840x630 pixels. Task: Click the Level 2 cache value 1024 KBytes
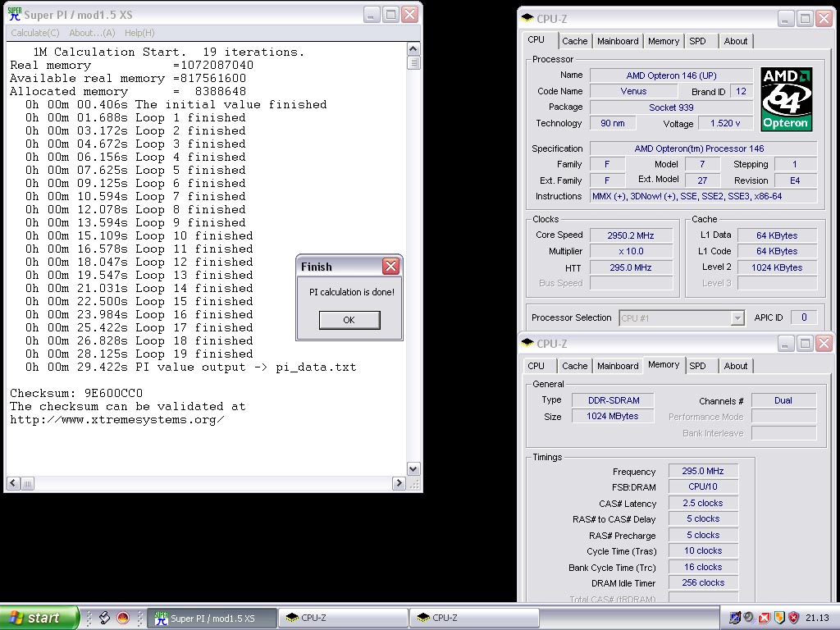pyautogui.click(x=777, y=267)
